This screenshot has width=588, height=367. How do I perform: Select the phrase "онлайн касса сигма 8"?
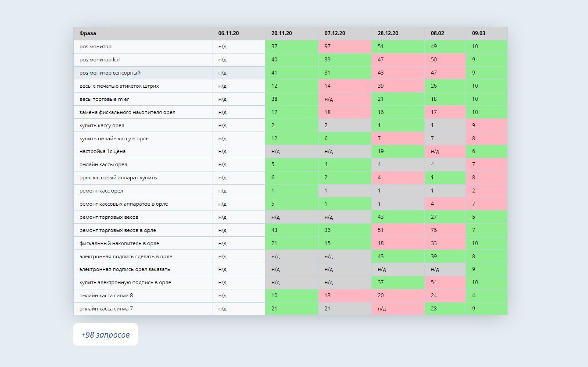pyautogui.click(x=106, y=296)
